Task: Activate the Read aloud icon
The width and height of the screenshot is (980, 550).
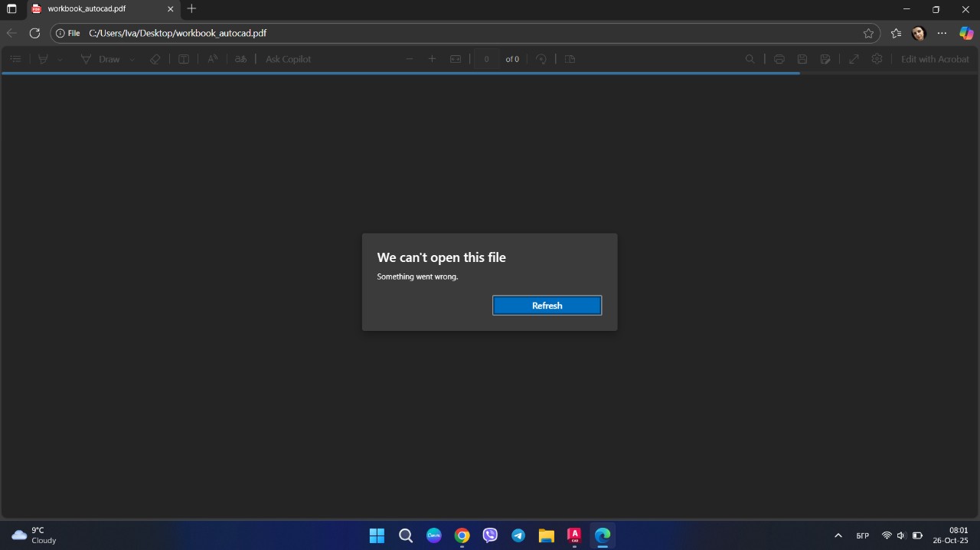Action: (x=213, y=59)
